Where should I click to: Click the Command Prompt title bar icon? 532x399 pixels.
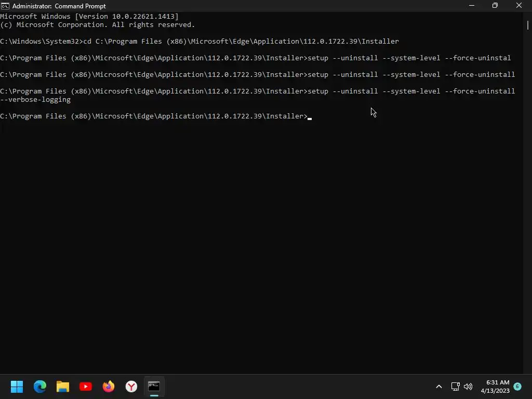(5, 6)
